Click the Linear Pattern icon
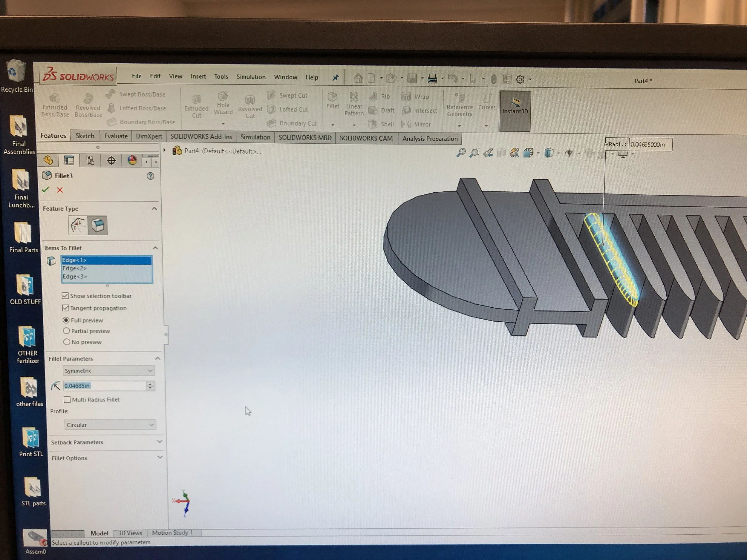Screen dimensions: 747x560 tap(353, 103)
